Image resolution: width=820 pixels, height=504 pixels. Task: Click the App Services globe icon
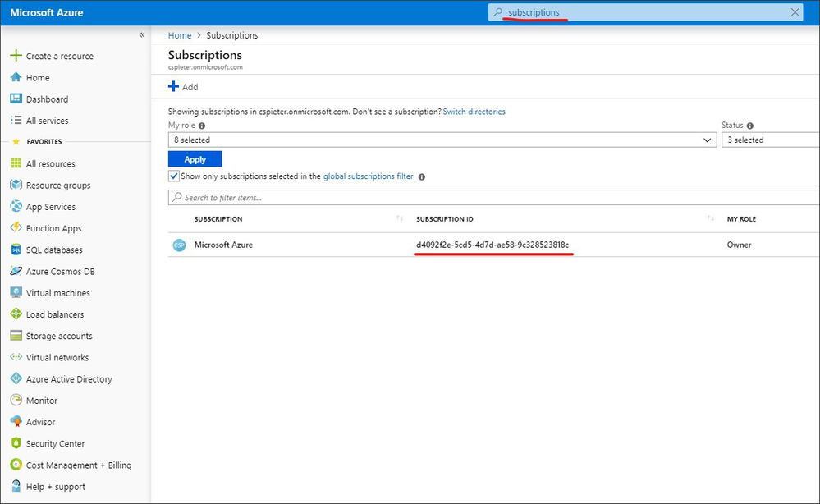point(16,206)
